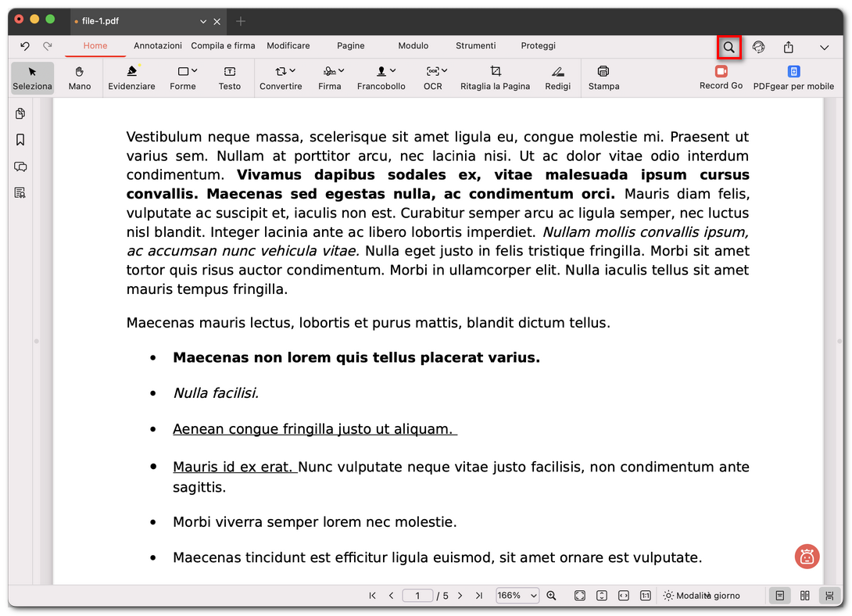Click the page number input field
Image resolution: width=852 pixels, height=616 pixels.
pyautogui.click(x=417, y=595)
